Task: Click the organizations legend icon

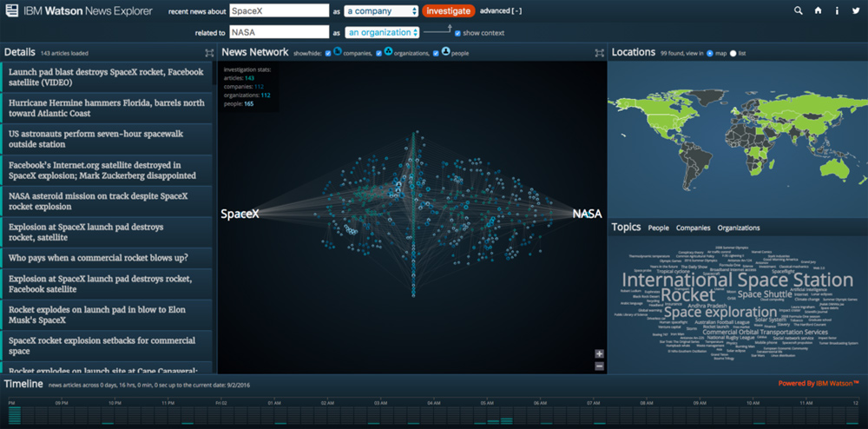Action: click(388, 51)
